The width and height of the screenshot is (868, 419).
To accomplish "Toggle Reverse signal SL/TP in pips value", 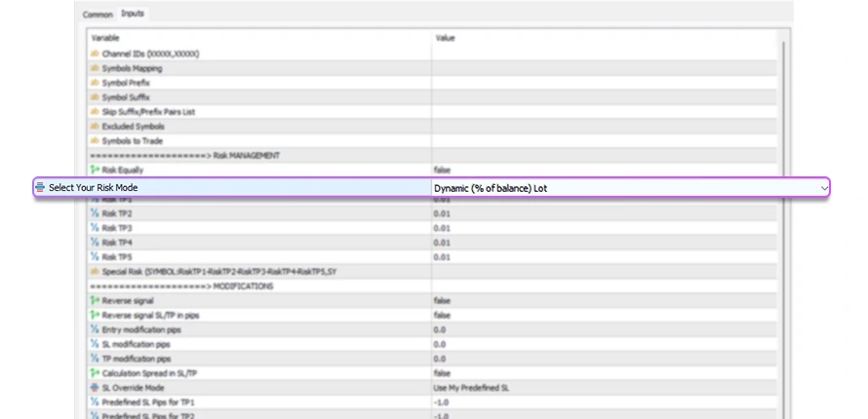I will (x=442, y=316).
